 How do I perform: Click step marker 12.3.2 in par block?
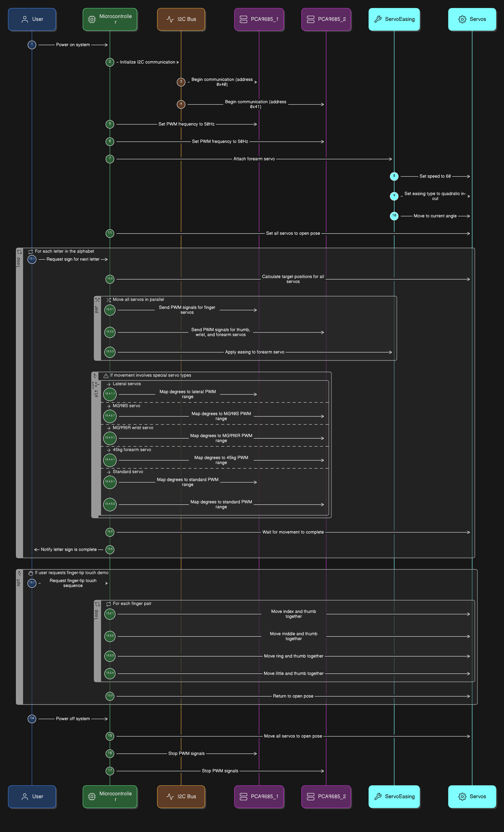110,332
